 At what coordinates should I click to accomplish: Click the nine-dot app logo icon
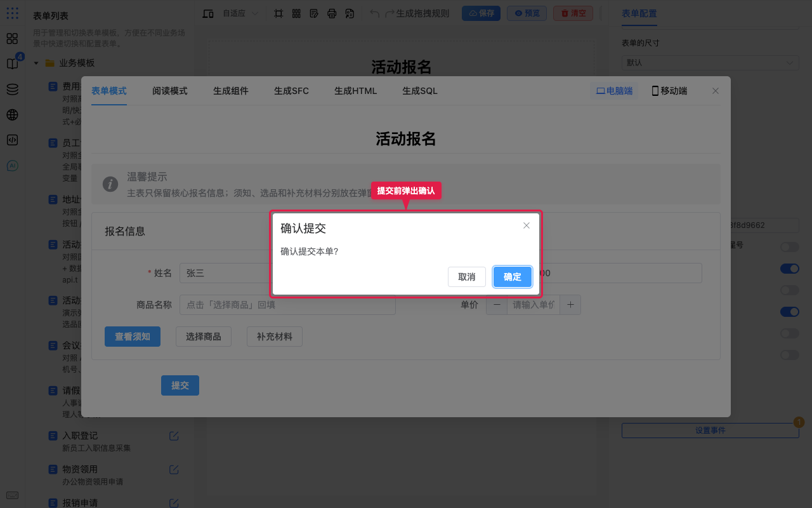(x=12, y=13)
